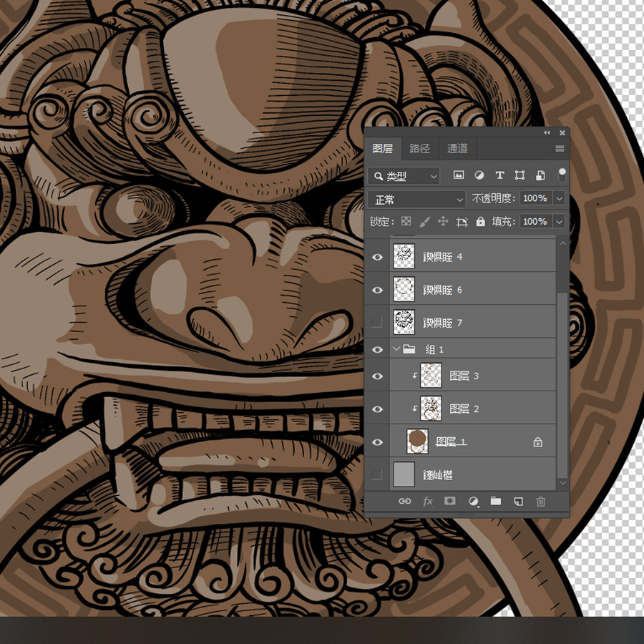Open the 填充 slider dropdown arrow
644x644 pixels.
560,222
